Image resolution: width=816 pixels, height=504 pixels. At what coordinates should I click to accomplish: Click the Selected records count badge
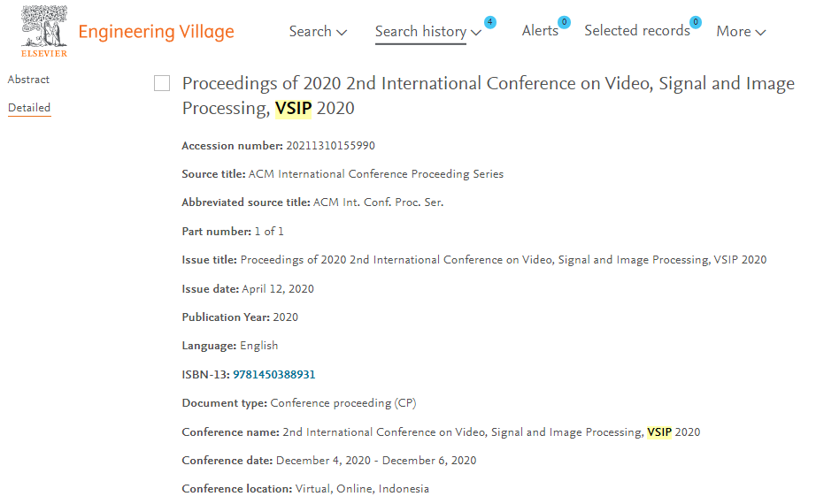pos(696,22)
